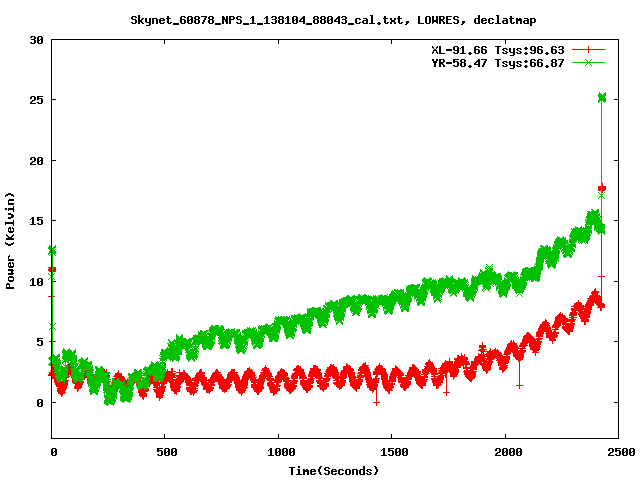Click the y-axis tick label 20
The width and height of the screenshot is (640, 480).
[x=37, y=161]
